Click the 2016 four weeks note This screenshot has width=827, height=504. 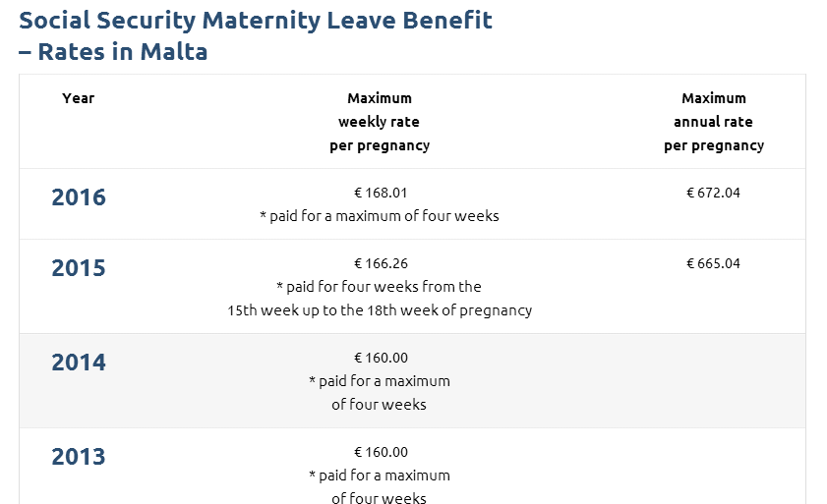tap(380, 216)
